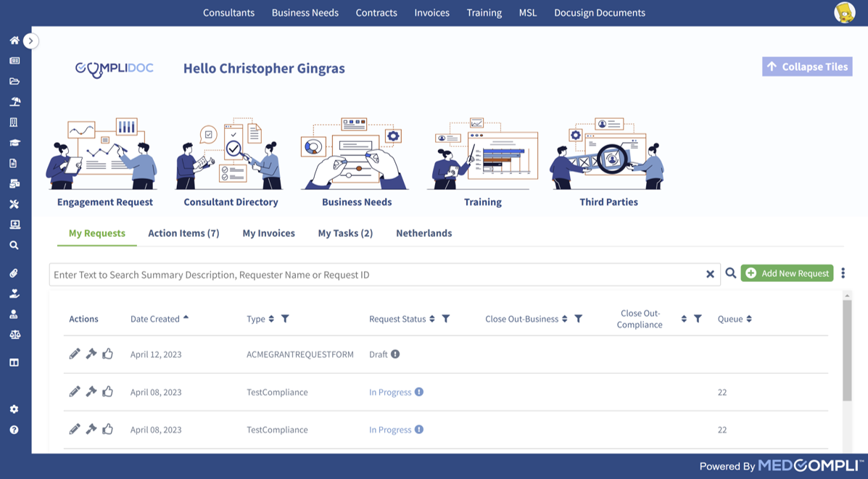
Task: Click the paperclip icon in the sidebar
Action: pyautogui.click(x=14, y=273)
